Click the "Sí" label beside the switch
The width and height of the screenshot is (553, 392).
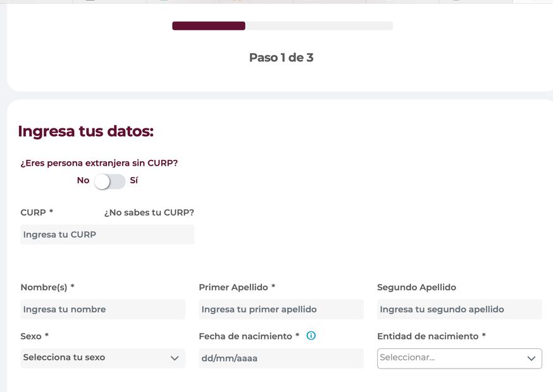pyautogui.click(x=134, y=180)
